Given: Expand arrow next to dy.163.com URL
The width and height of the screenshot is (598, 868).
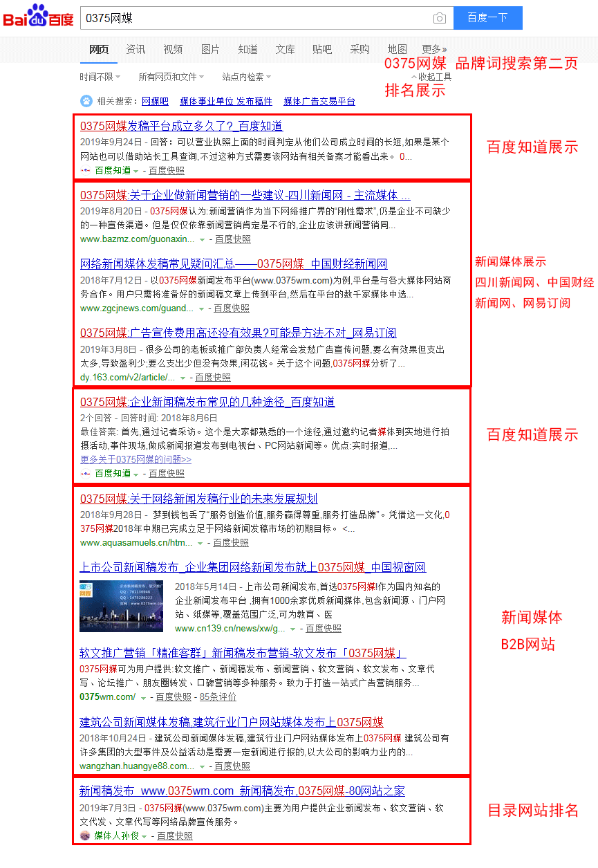Looking at the screenshot, I should 183,378.
